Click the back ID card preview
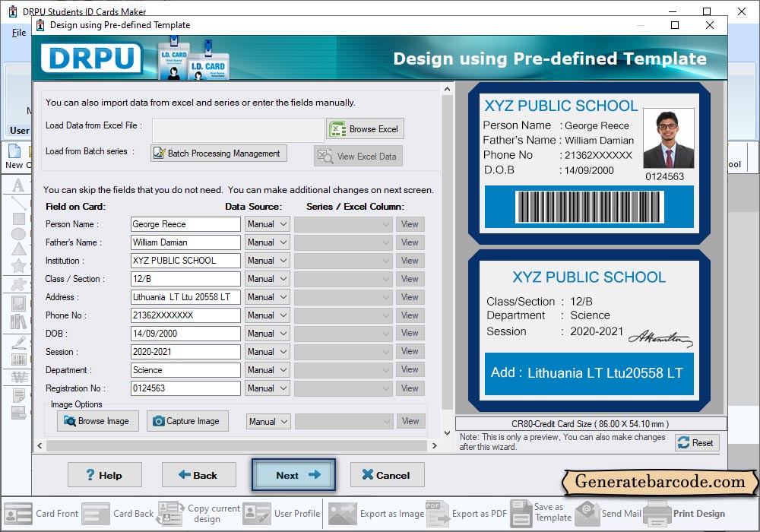 tap(589, 331)
